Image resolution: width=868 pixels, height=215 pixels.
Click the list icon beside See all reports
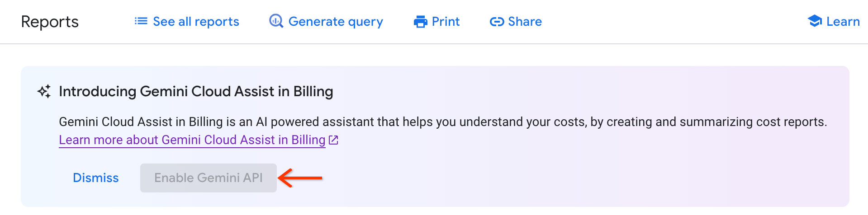(x=141, y=21)
